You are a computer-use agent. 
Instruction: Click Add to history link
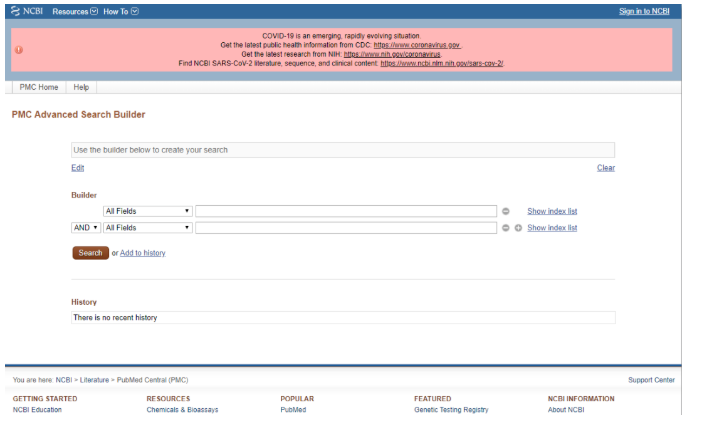[143, 253]
